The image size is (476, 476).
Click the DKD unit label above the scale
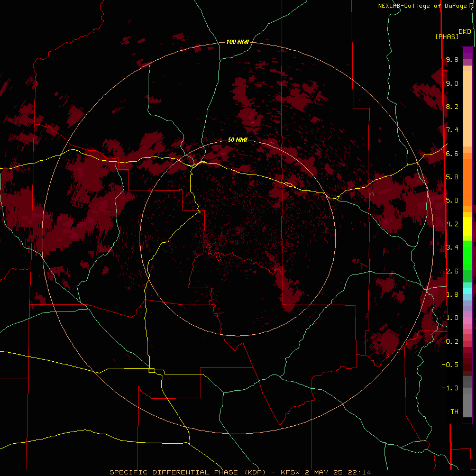tap(465, 32)
